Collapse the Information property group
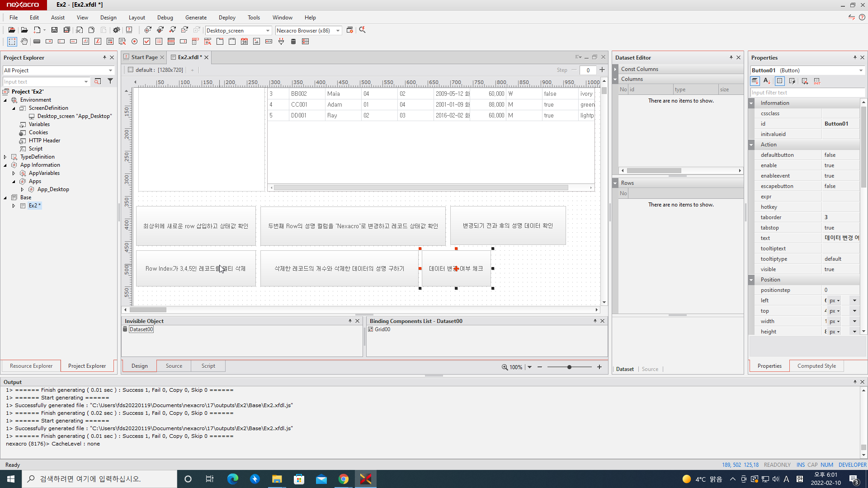This screenshot has width=868, height=488. click(751, 103)
